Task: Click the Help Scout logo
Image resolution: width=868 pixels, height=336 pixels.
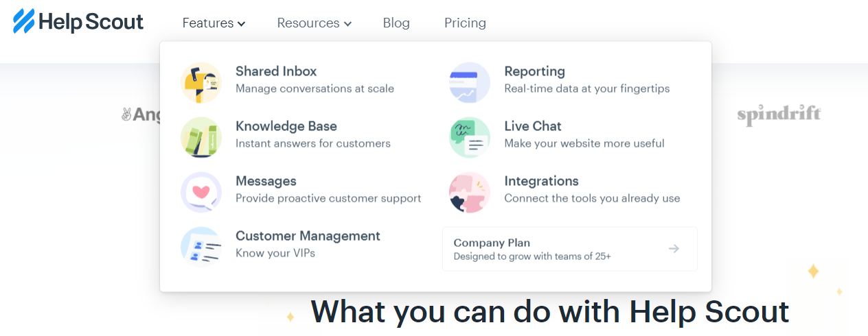Action: tap(78, 22)
